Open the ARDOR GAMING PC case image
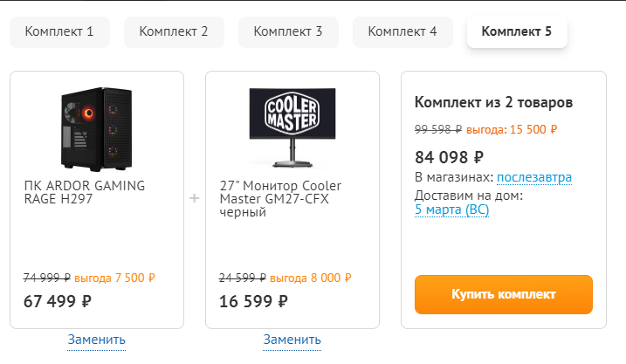 [x=97, y=127]
